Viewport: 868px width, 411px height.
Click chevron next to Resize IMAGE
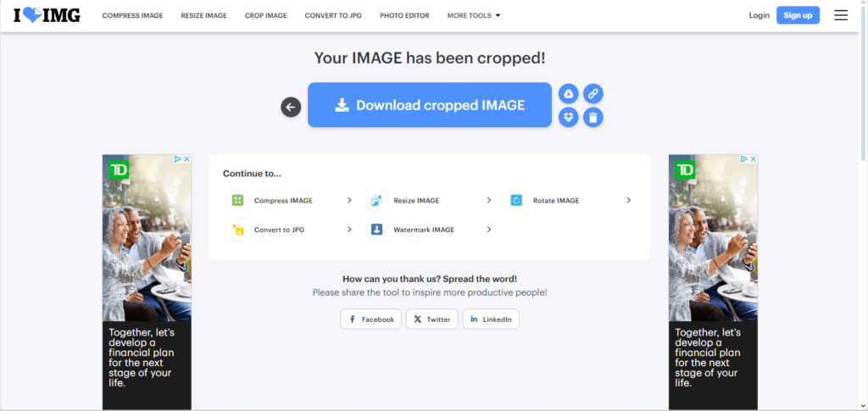click(489, 201)
